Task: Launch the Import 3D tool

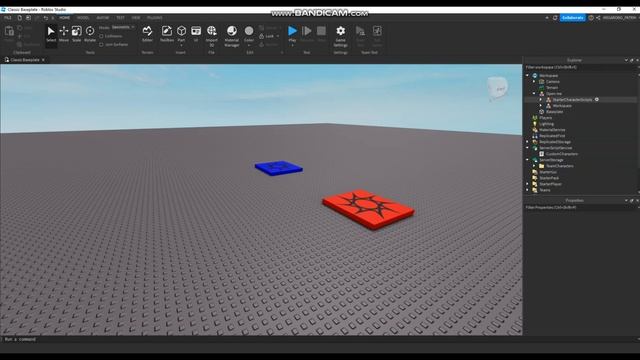Action: click(211, 36)
